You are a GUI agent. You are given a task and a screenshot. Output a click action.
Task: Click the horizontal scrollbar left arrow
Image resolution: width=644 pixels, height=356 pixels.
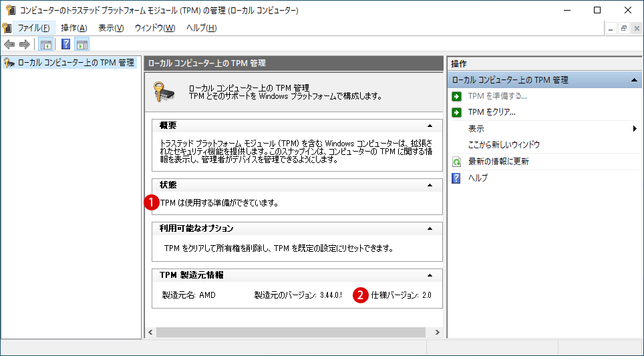click(x=150, y=332)
